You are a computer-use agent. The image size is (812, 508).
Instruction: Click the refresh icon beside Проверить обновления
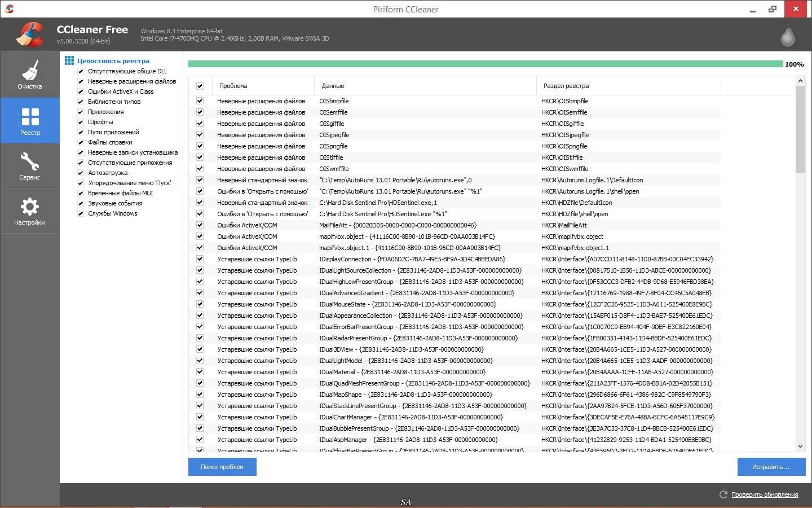coord(723,494)
